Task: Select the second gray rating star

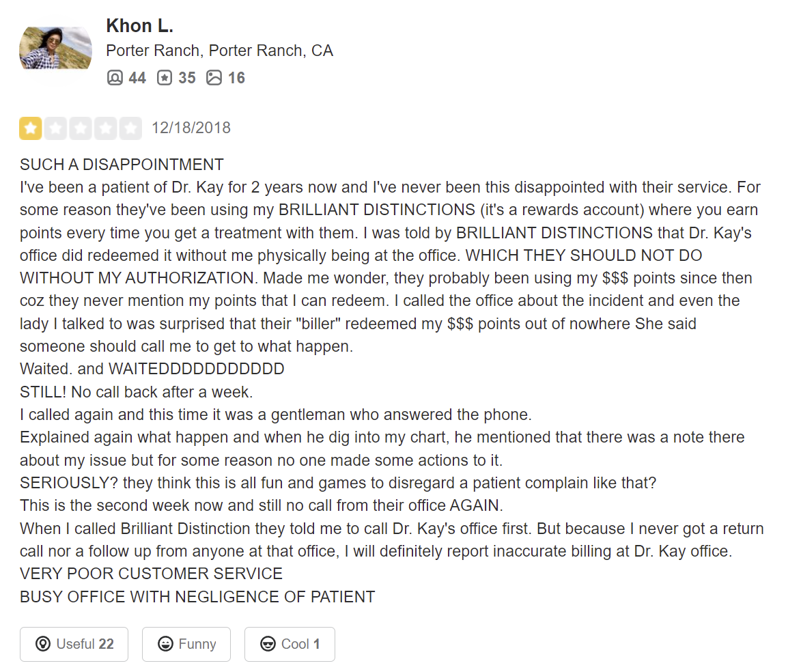Action: click(56, 128)
